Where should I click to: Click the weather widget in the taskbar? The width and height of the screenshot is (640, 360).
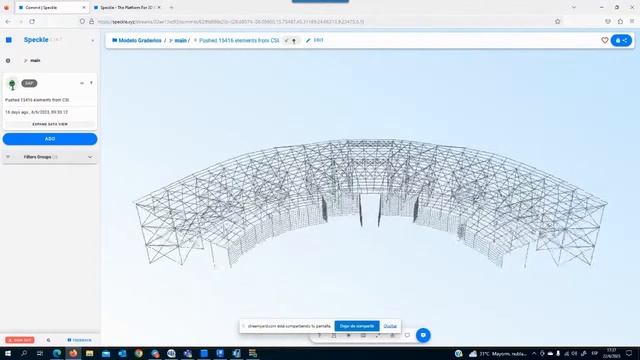click(498, 353)
